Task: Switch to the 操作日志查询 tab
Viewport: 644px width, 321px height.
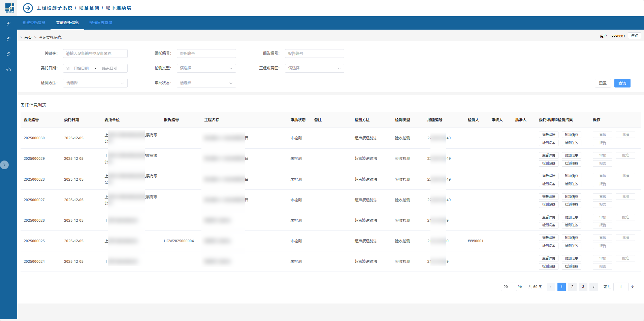Action: point(100,23)
